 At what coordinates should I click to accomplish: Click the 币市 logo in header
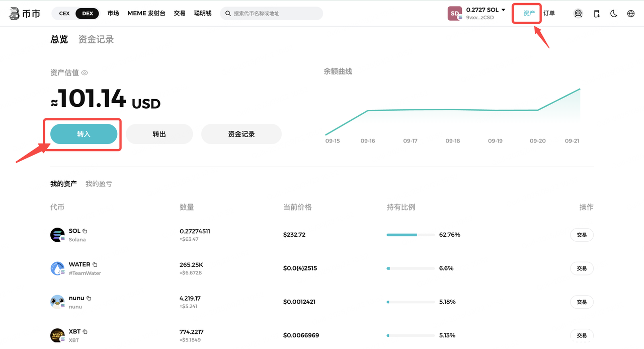point(25,14)
